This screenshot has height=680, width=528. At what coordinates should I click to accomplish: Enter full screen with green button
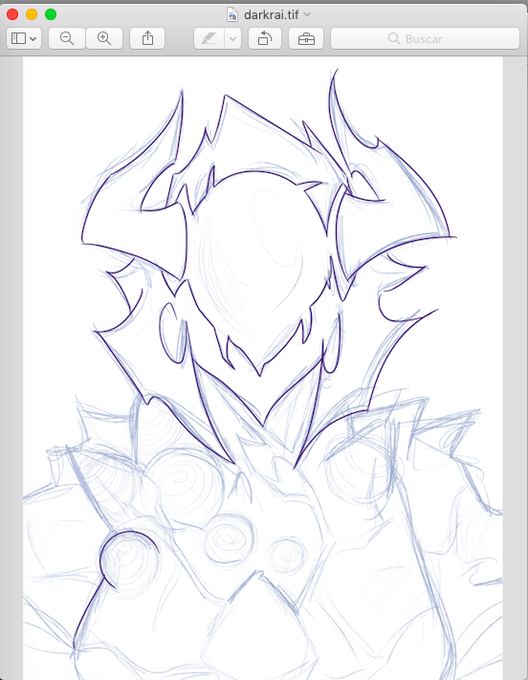pos(51,15)
